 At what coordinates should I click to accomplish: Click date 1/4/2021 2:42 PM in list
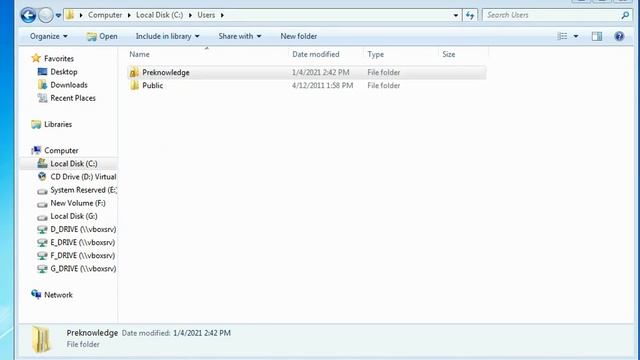coord(320,73)
